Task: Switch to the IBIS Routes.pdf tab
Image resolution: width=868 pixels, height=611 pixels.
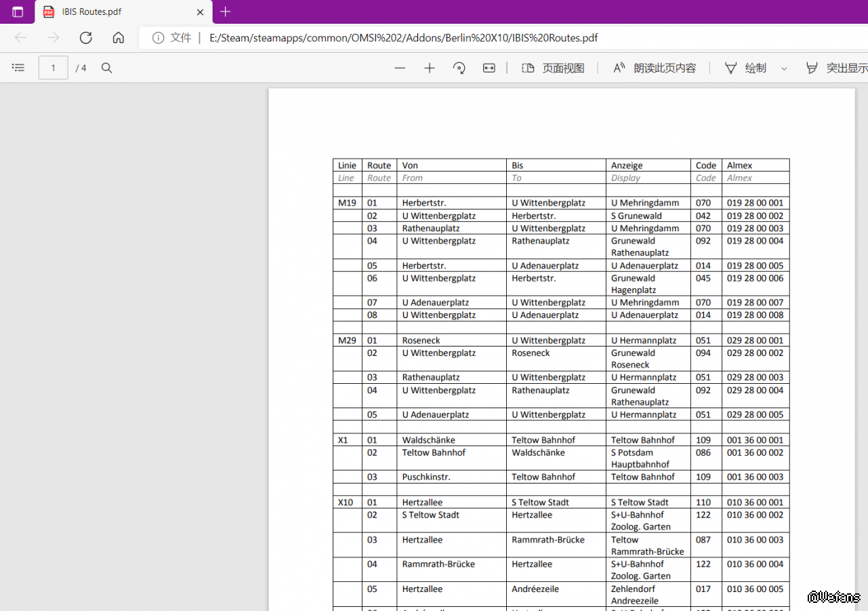Action: pyautogui.click(x=115, y=12)
